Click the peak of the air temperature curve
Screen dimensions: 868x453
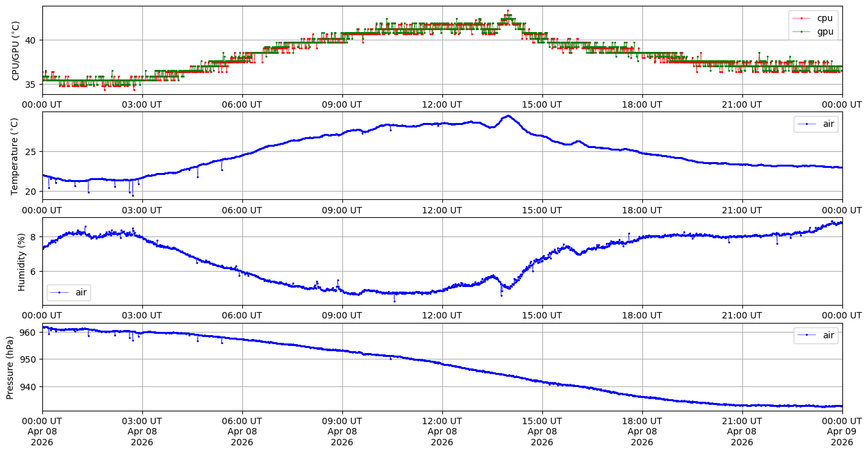(x=508, y=116)
